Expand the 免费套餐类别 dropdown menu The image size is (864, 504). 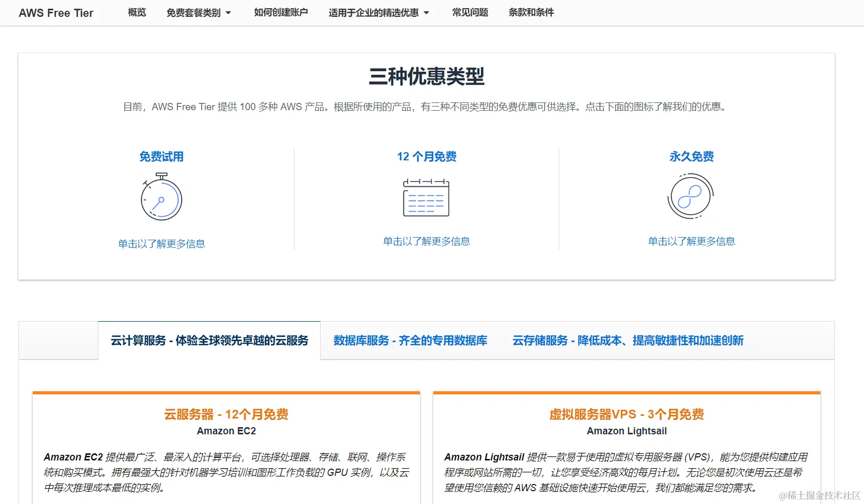click(x=199, y=13)
